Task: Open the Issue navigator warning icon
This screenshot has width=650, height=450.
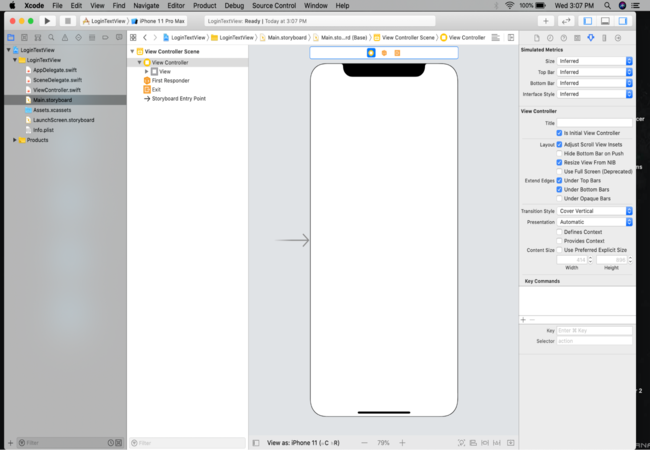Action: (x=65, y=37)
